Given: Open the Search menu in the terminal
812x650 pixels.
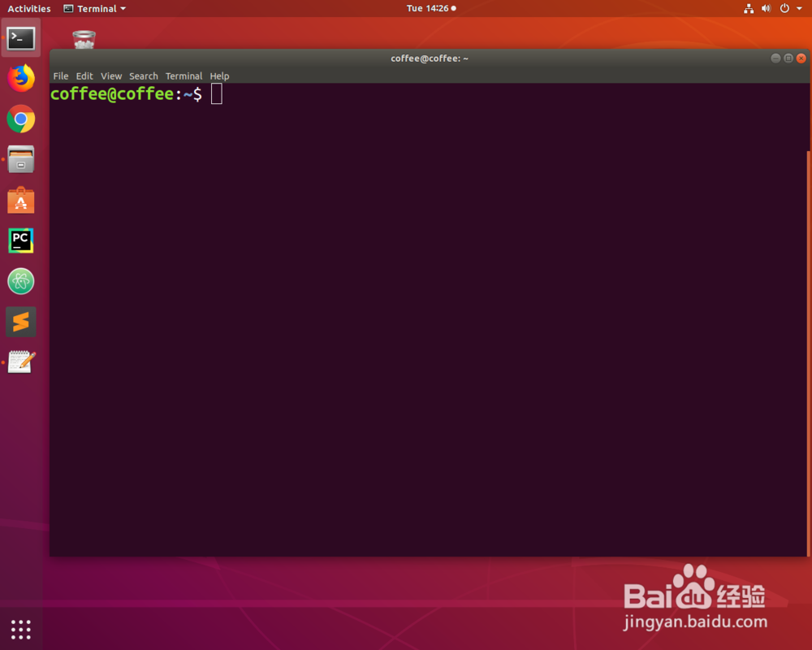Looking at the screenshot, I should (144, 76).
